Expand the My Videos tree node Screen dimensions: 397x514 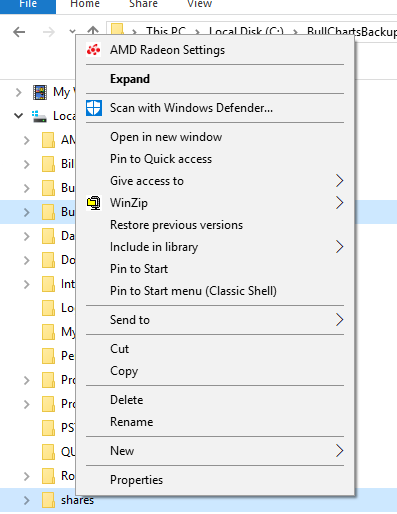tap(19, 92)
